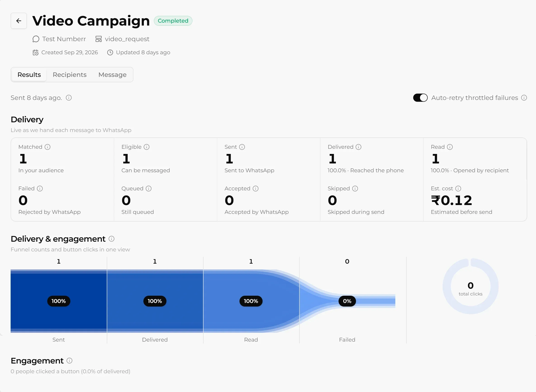The width and height of the screenshot is (536, 392).
Task: Click 'Skipped during send' caption
Action: click(356, 212)
